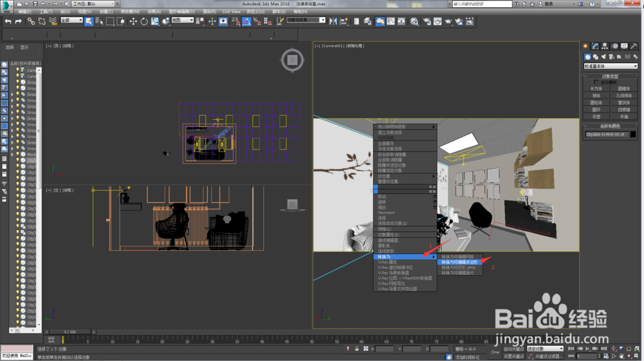Open the Hierarchy tab in command panel
This screenshot has width=644, height=361.
coord(605,46)
